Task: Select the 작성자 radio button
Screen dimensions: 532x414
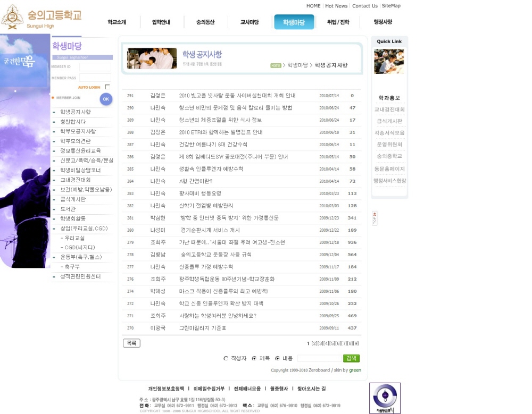Action: click(226, 359)
